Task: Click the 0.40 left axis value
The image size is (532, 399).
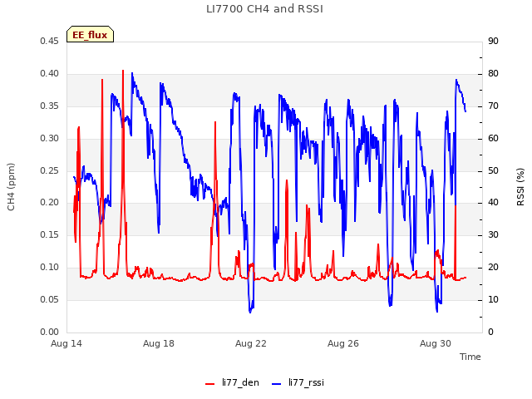Action: (x=49, y=74)
